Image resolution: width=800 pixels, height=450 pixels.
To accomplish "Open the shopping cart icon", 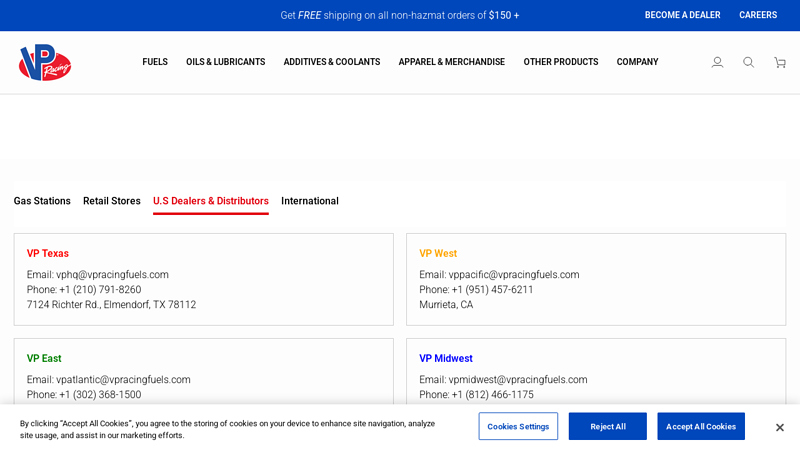I will pyautogui.click(x=780, y=62).
